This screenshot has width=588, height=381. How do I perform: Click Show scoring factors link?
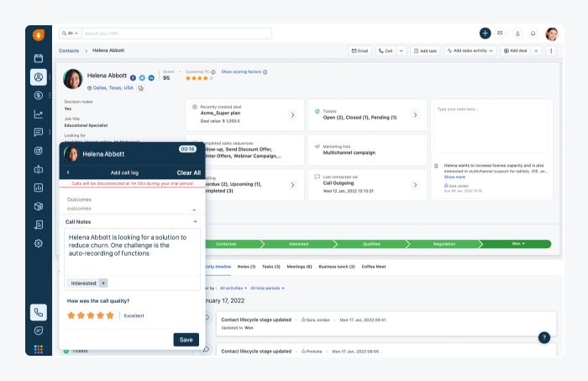coord(241,71)
